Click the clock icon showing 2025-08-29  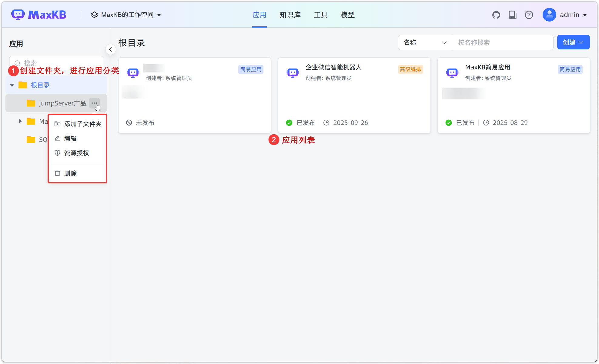tap(486, 122)
